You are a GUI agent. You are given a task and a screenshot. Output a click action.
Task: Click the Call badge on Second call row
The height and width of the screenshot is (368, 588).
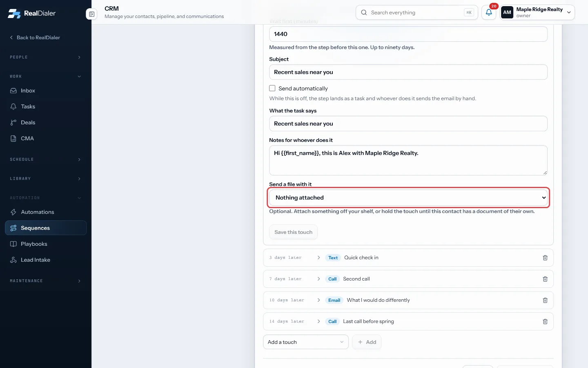pos(332,279)
